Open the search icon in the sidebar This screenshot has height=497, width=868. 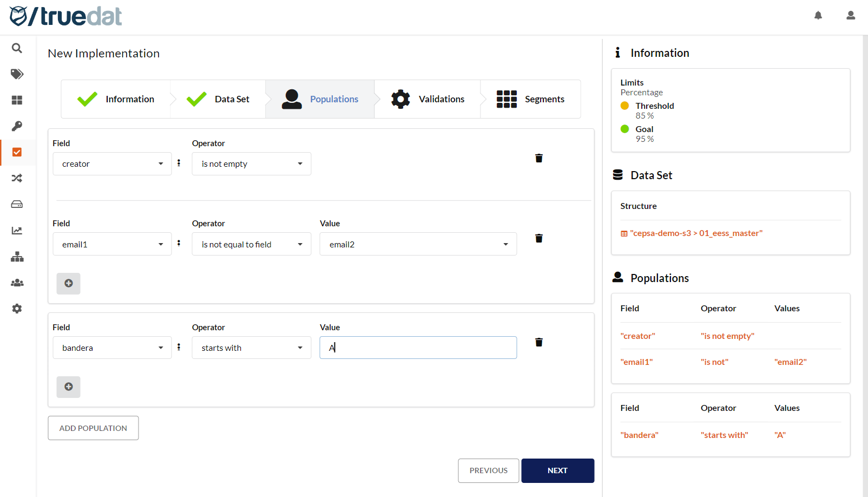[17, 48]
